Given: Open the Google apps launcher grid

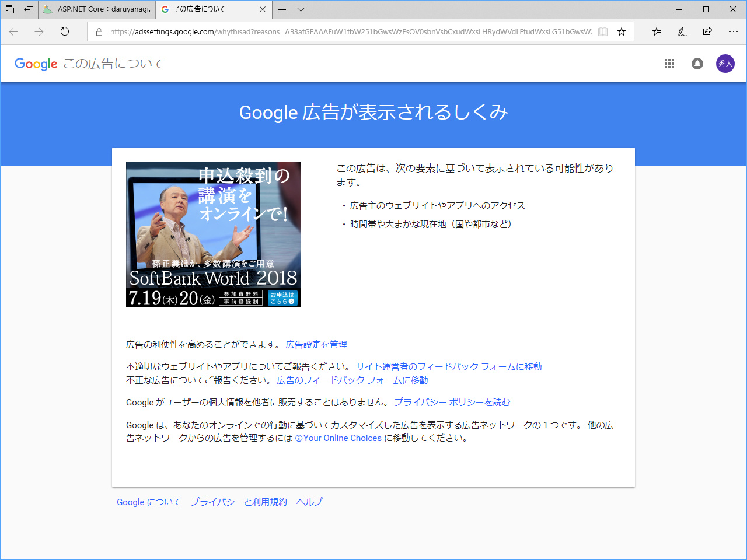Looking at the screenshot, I should [x=669, y=64].
